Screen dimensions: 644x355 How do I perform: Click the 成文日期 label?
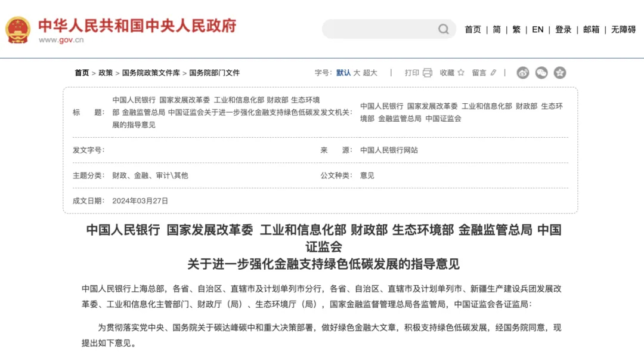(88, 200)
